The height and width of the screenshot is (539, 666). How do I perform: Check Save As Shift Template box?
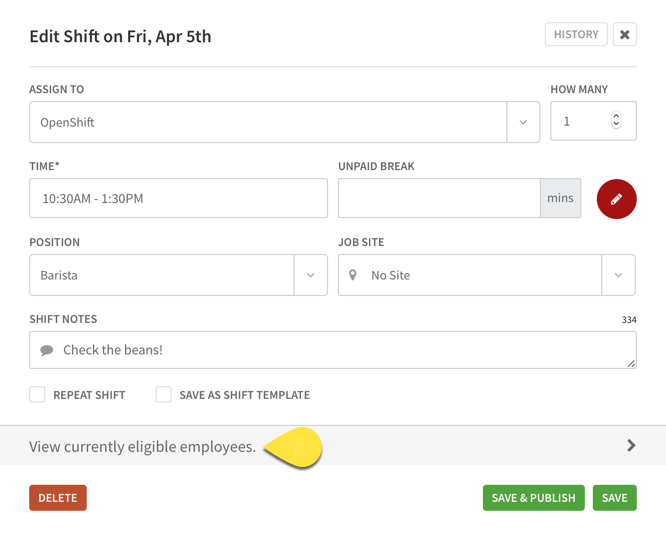click(164, 394)
